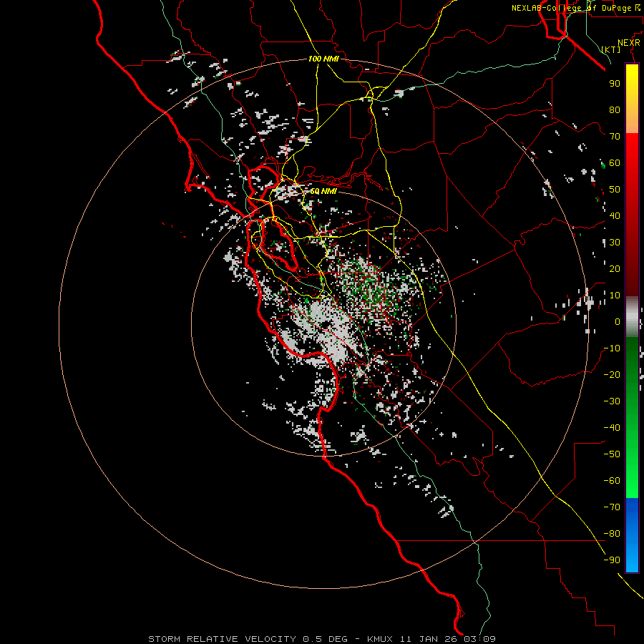Pick the bright red segment of the color bar
Image resolution: width=644 pixels, height=644 pixels.
coord(632,150)
